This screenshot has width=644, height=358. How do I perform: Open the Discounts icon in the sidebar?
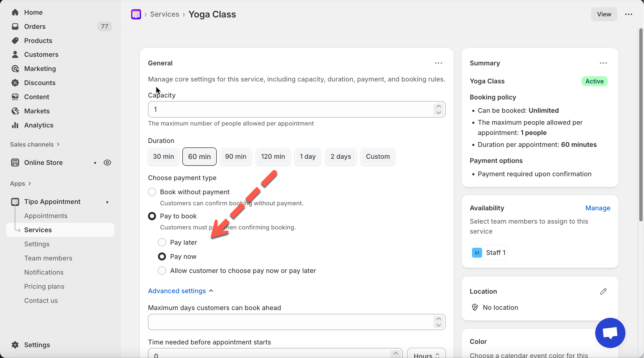(x=15, y=83)
